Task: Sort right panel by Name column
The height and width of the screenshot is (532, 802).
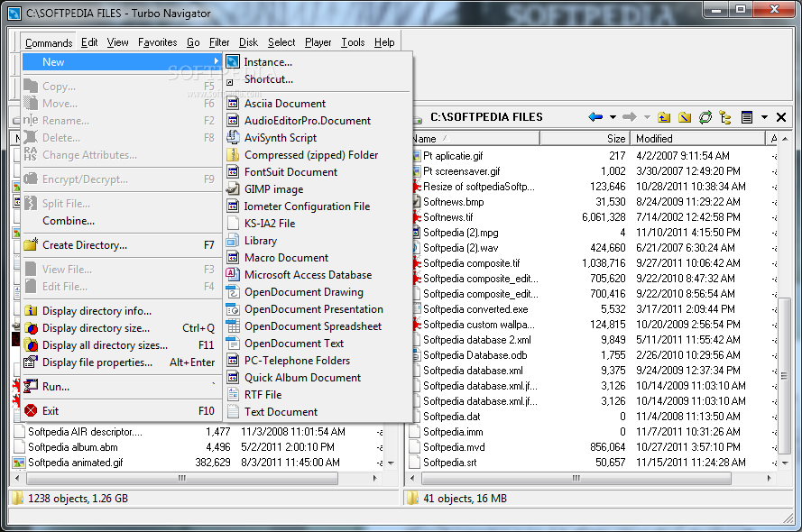Action: [475, 139]
